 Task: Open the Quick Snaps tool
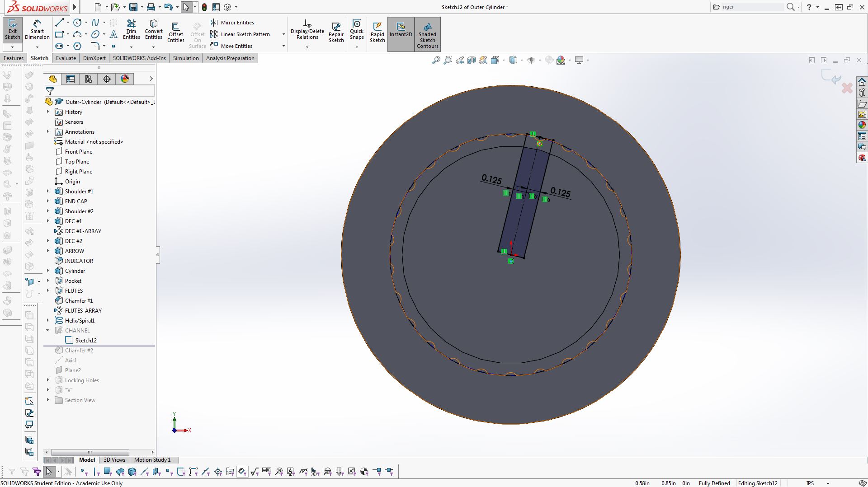(357, 30)
